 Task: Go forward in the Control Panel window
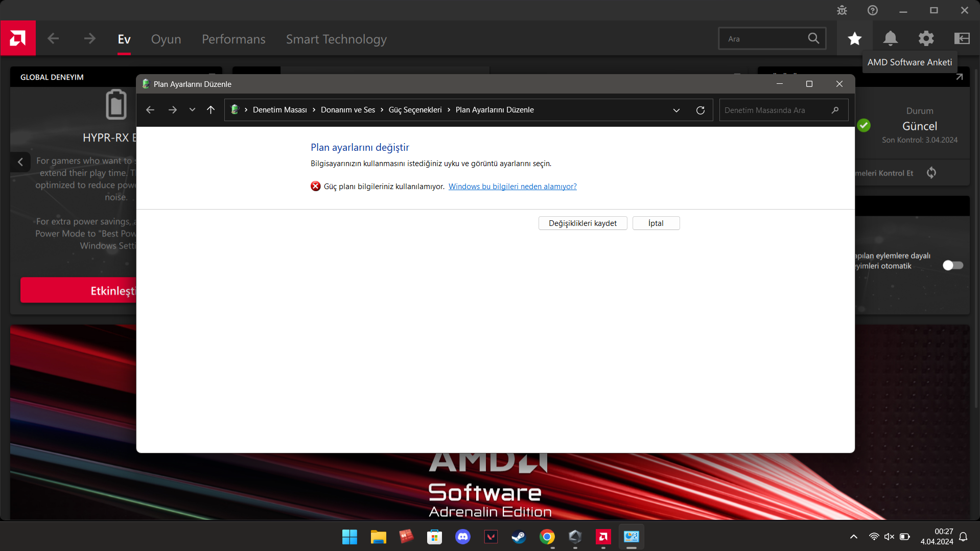click(x=173, y=110)
